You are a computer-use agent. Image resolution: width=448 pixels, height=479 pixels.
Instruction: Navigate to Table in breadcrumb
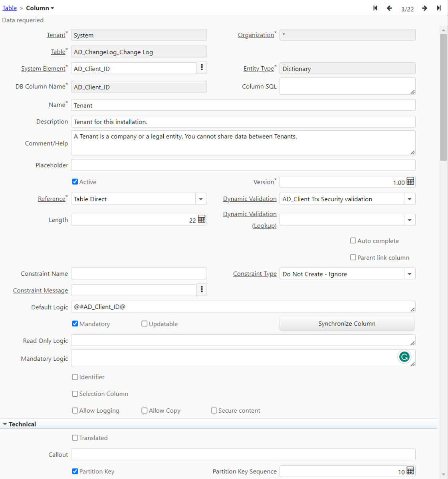[x=10, y=8]
